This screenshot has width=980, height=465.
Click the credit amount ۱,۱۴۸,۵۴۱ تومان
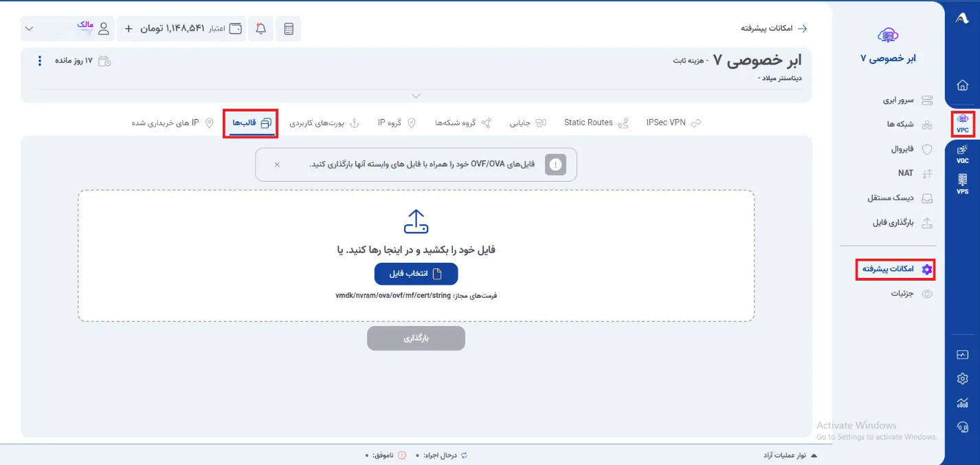tap(172, 29)
